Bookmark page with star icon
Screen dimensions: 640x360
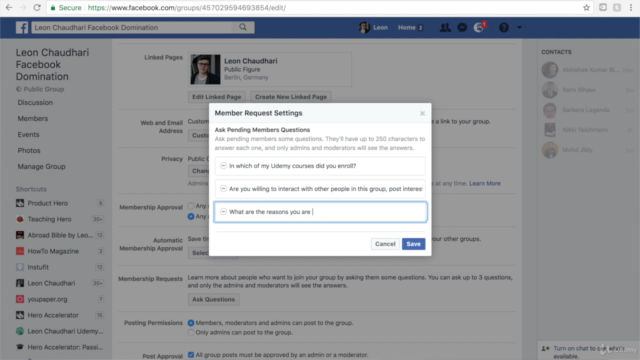click(586, 7)
